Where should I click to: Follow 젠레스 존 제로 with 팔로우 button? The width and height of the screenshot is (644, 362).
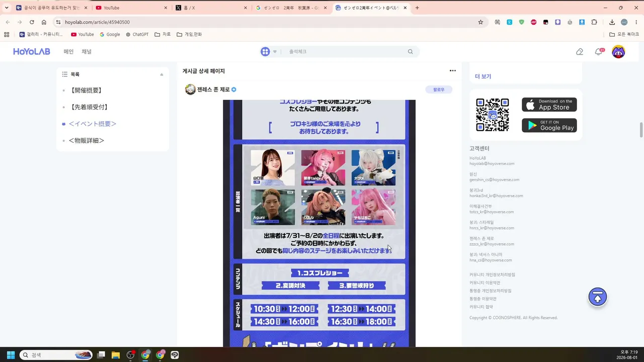pyautogui.click(x=439, y=89)
